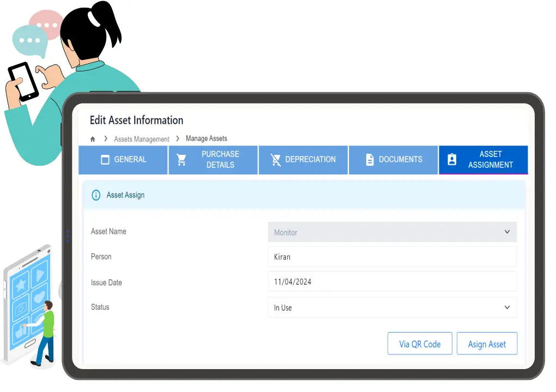
Task: Expand the Status chevron arrow
Action: tap(507, 307)
